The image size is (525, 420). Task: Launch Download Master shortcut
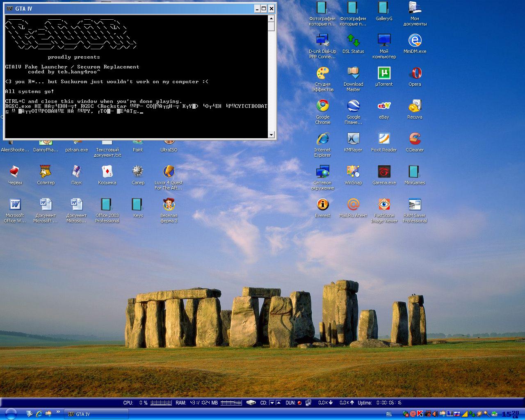pyautogui.click(x=353, y=79)
